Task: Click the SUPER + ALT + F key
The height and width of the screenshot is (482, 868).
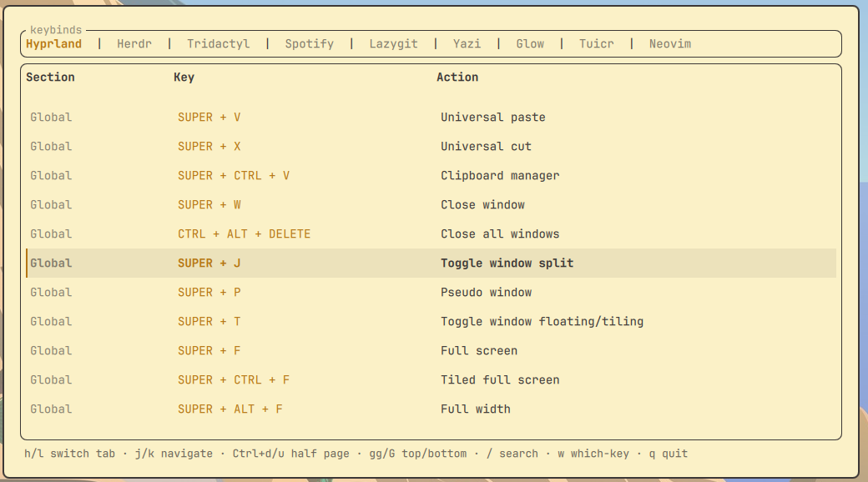Action: tap(230, 409)
